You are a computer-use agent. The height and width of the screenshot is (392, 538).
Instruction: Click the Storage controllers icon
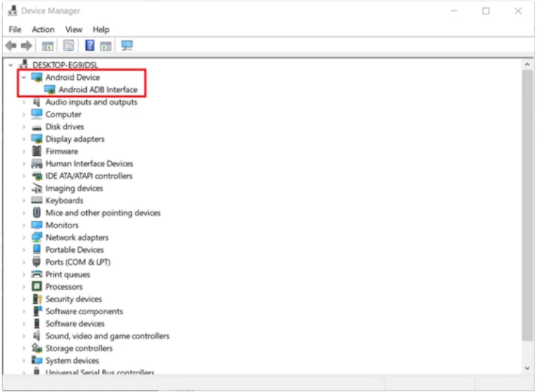coord(37,348)
